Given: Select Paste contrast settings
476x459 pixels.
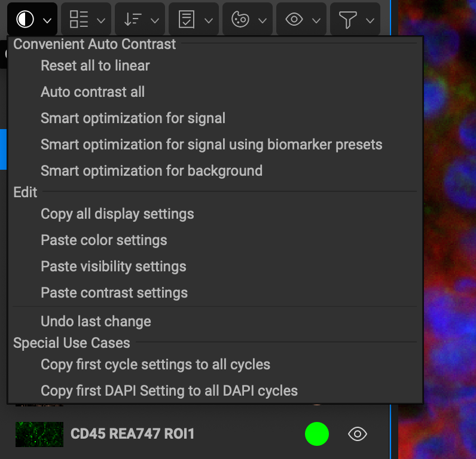Looking at the screenshot, I should point(215,293).
